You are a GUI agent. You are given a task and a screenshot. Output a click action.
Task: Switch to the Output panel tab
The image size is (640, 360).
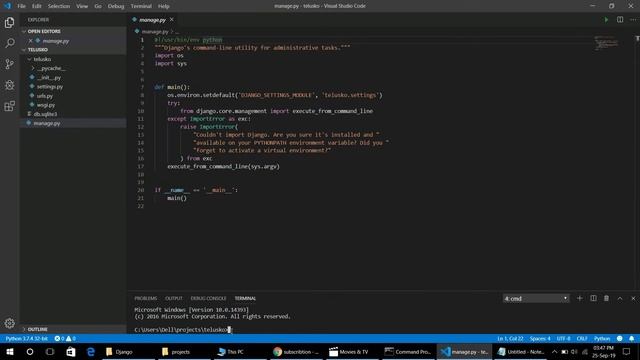pos(174,298)
